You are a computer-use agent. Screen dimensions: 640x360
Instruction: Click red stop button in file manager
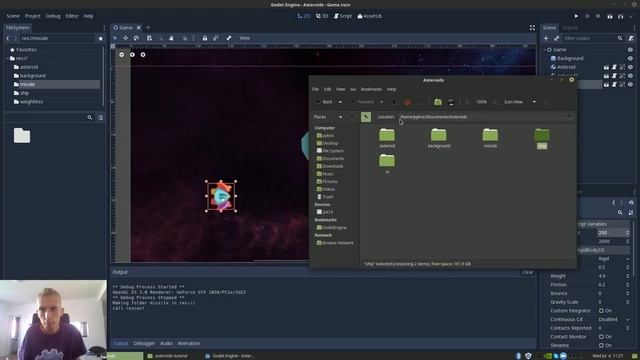coord(407,102)
